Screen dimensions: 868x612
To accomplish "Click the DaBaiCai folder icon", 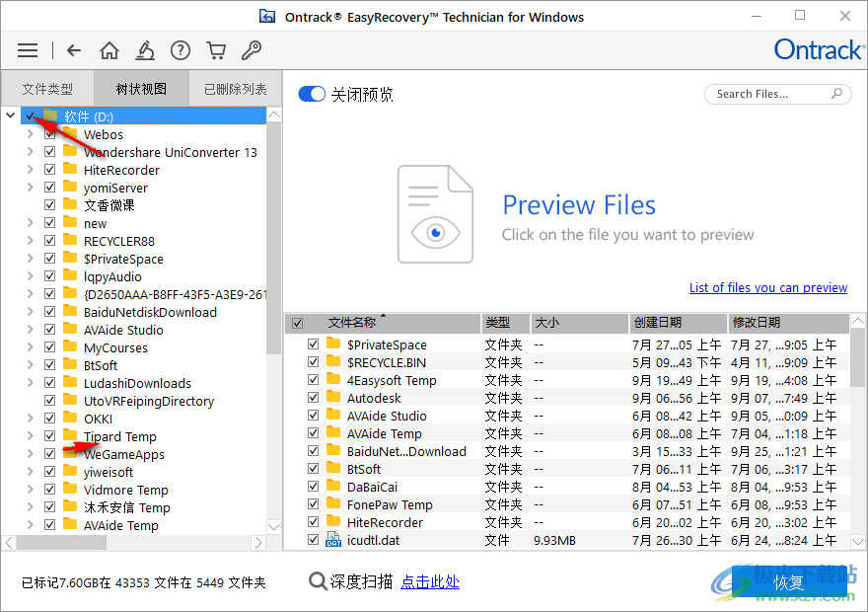I will coord(333,486).
